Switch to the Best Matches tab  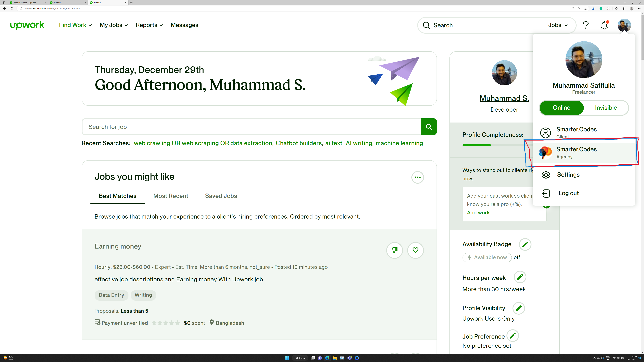pyautogui.click(x=118, y=196)
